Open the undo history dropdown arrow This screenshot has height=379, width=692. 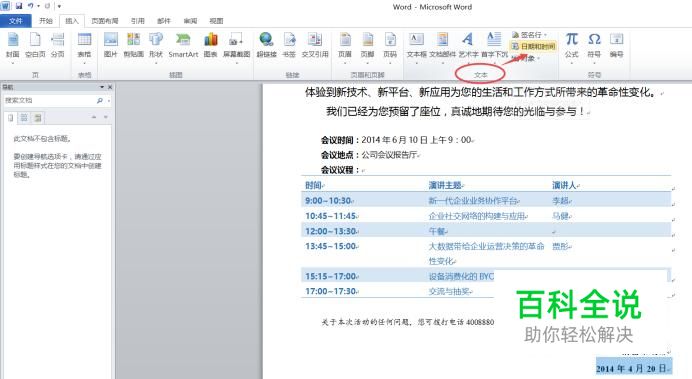point(38,6)
